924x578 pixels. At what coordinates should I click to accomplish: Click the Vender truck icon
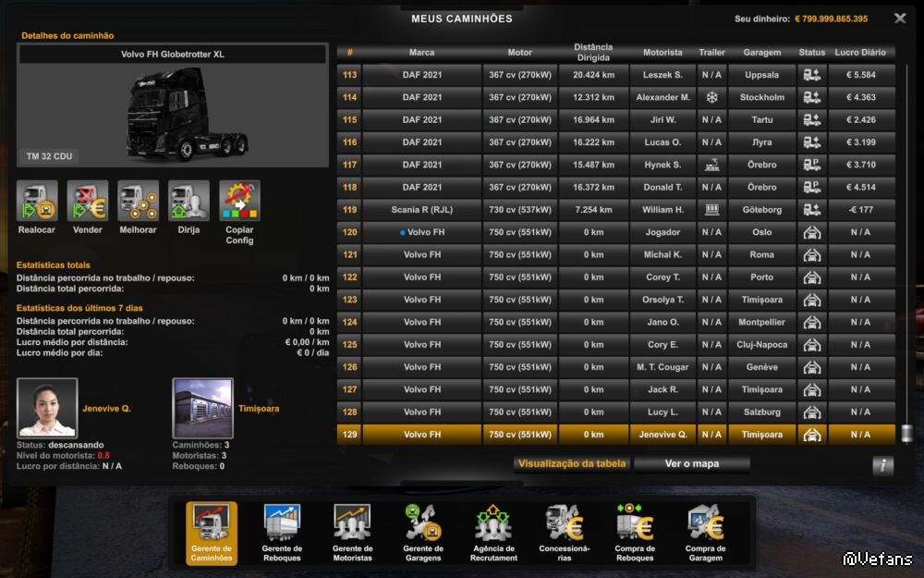[88, 201]
